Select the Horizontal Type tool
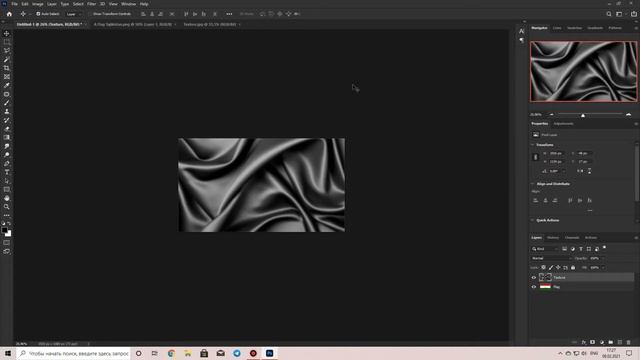This screenshot has height=360, width=640. pyautogui.click(x=7, y=172)
